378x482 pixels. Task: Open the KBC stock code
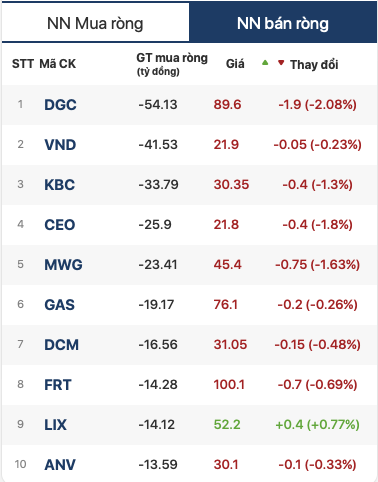(x=60, y=185)
